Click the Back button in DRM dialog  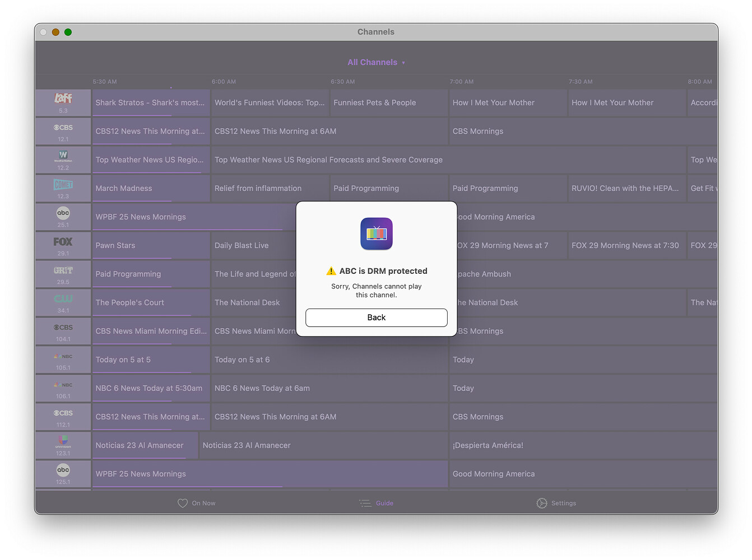[x=376, y=318]
